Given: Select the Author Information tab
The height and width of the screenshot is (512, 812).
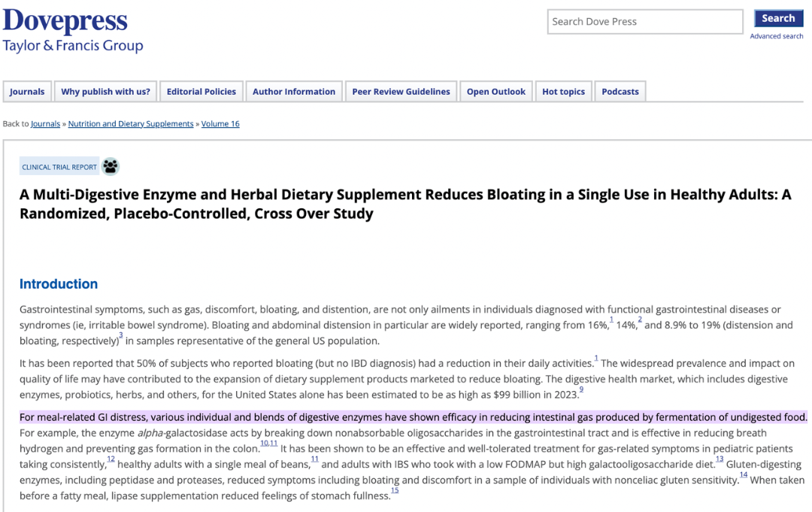Looking at the screenshot, I should click(x=294, y=92).
